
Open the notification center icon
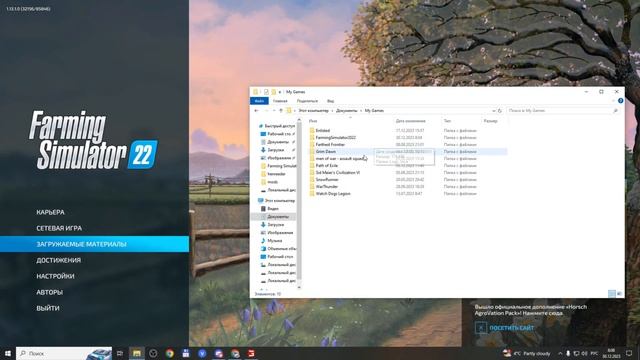tap(629, 353)
